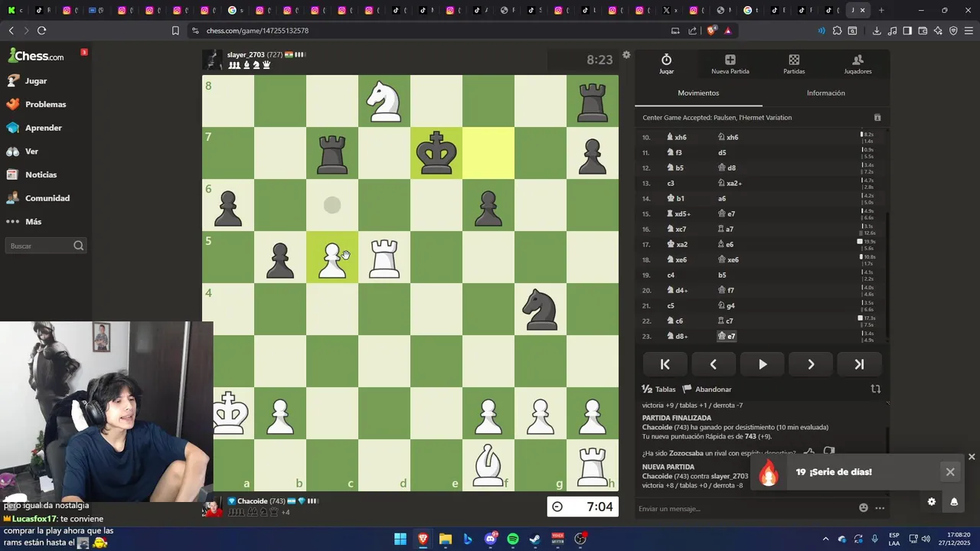Play the move sequence
Screen dimensions: 980x551
click(x=762, y=364)
